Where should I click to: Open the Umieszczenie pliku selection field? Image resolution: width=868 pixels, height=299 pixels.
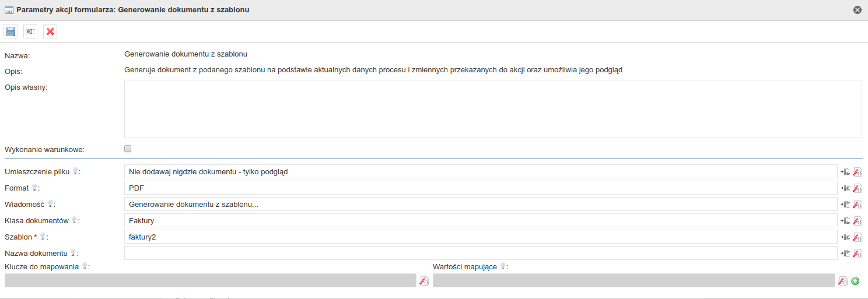point(480,172)
